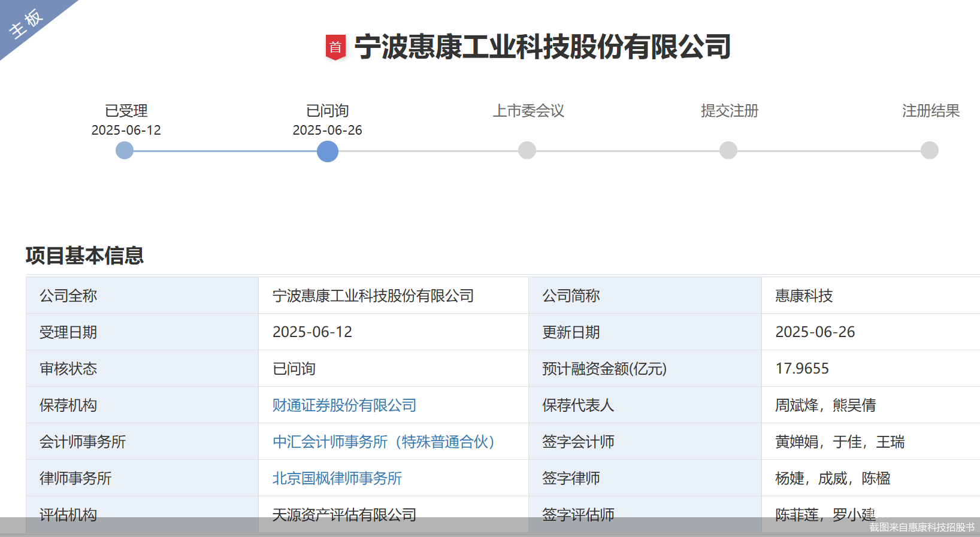Open the 北京国枫律师事务所 link

point(337,478)
